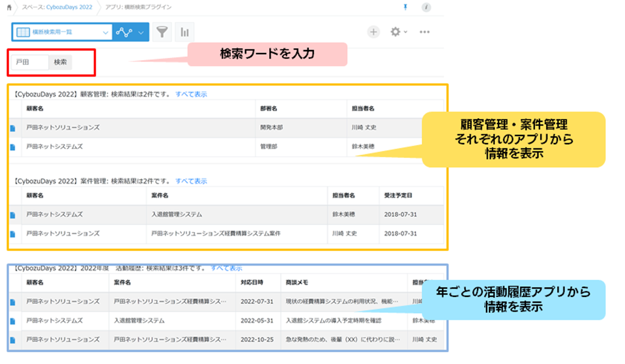Open the filter icon in the toolbar
This screenshot has width=625, height=364.
click(x=162, y=31)
